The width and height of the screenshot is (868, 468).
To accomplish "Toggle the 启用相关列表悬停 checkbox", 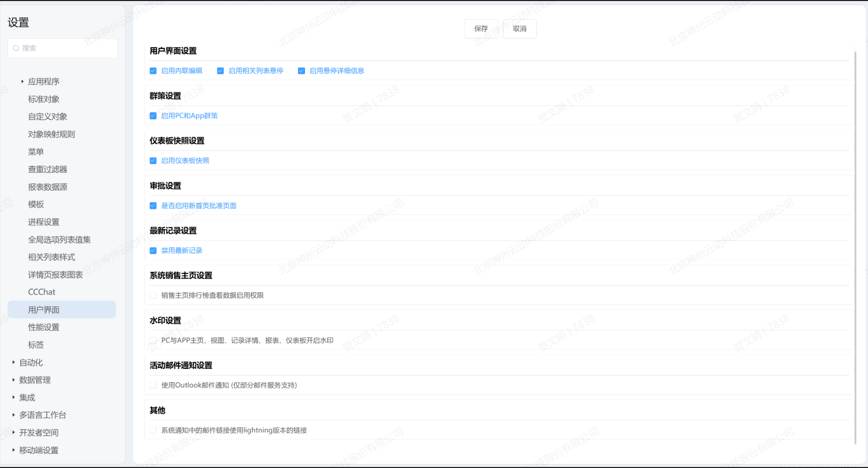I will point(220,71).
